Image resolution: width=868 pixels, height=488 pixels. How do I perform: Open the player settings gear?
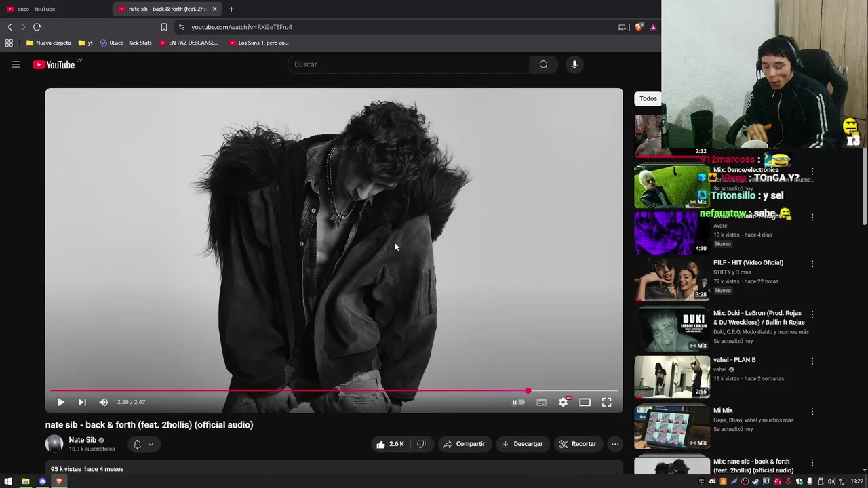point(563,402)
